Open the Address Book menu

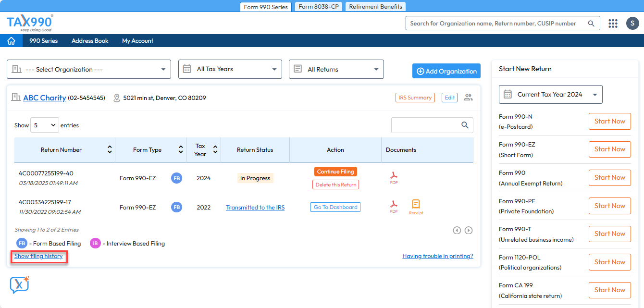90,41
